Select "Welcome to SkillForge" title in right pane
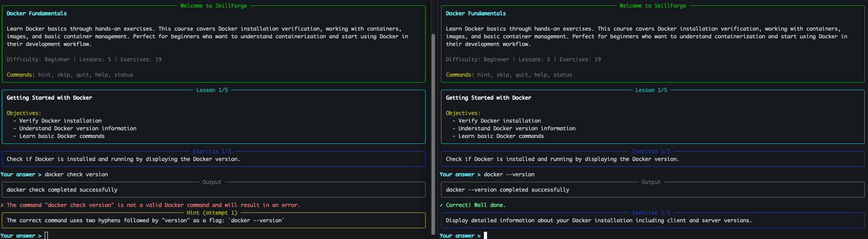The width and height of the screenshot is (868, 239). 653,6
